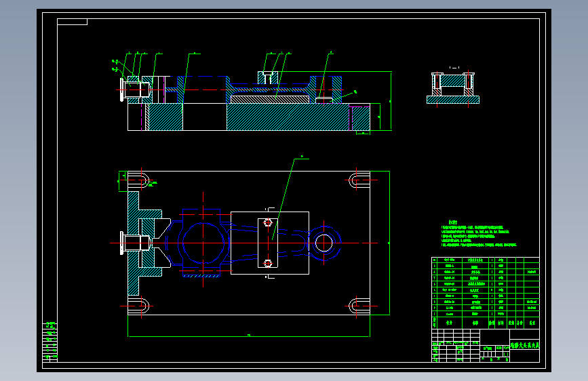
Task: Click the top-left U-slot mounting lug
Action: pos(139,180)
